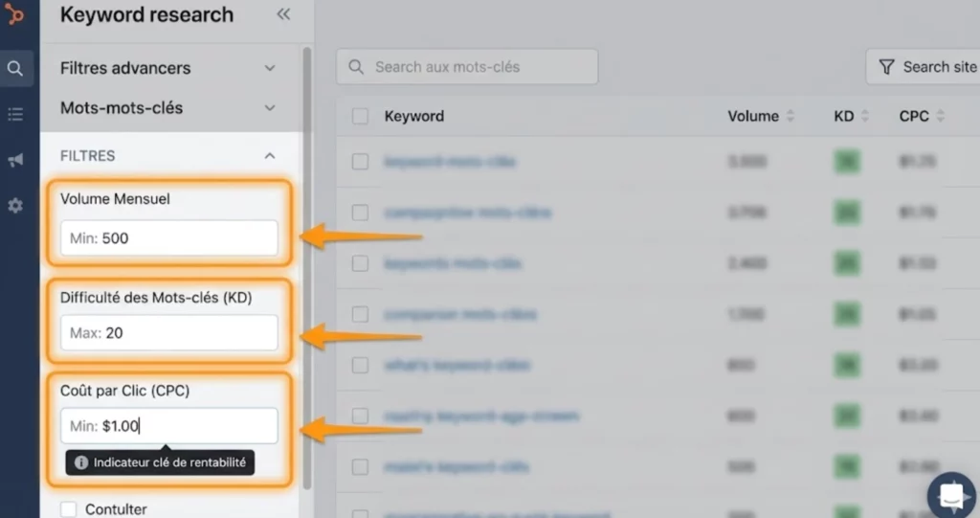Collapse the Keyword research panel

click(283, 14)
